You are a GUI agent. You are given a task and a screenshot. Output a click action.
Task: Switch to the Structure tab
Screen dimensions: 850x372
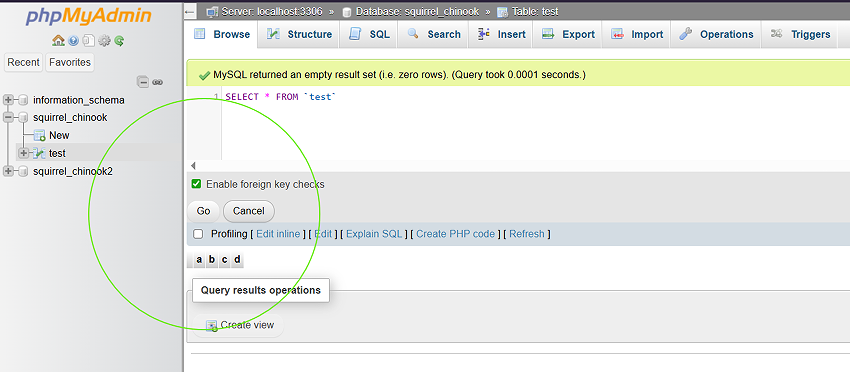[x=300, y=34]
